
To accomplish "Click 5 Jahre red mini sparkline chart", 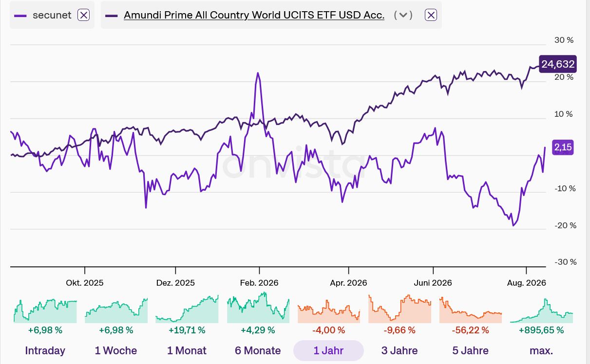I will 471,309.
